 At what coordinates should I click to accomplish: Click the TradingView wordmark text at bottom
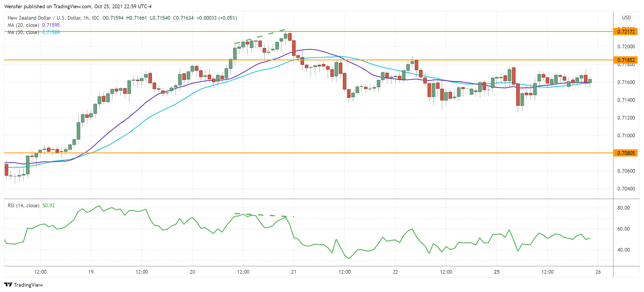[28, 285]
